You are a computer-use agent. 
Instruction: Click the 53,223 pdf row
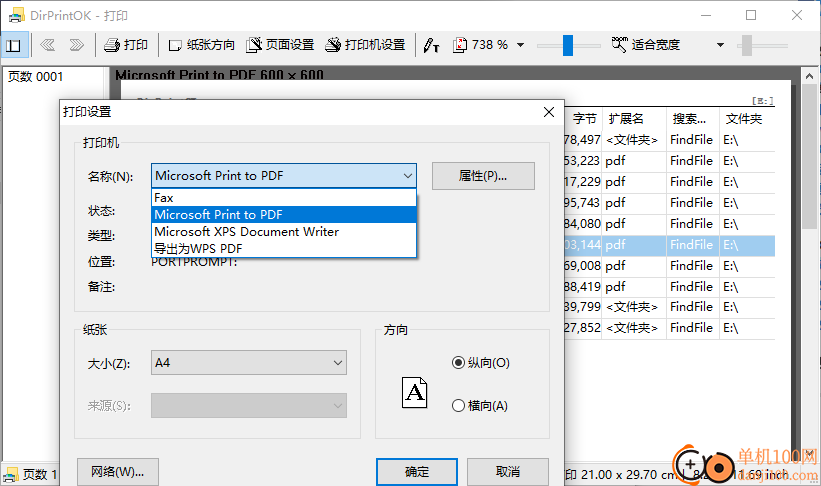[x=670, y=161]
